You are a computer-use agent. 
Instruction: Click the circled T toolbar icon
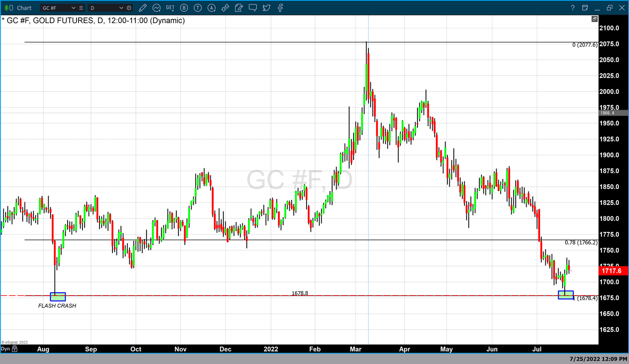tap(198, 8)
